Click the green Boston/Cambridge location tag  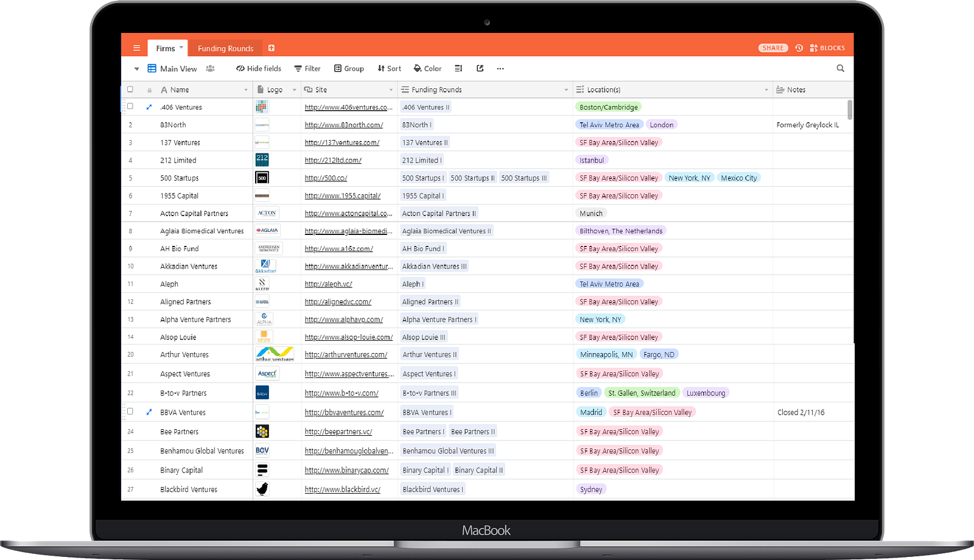tap(609, 107)
